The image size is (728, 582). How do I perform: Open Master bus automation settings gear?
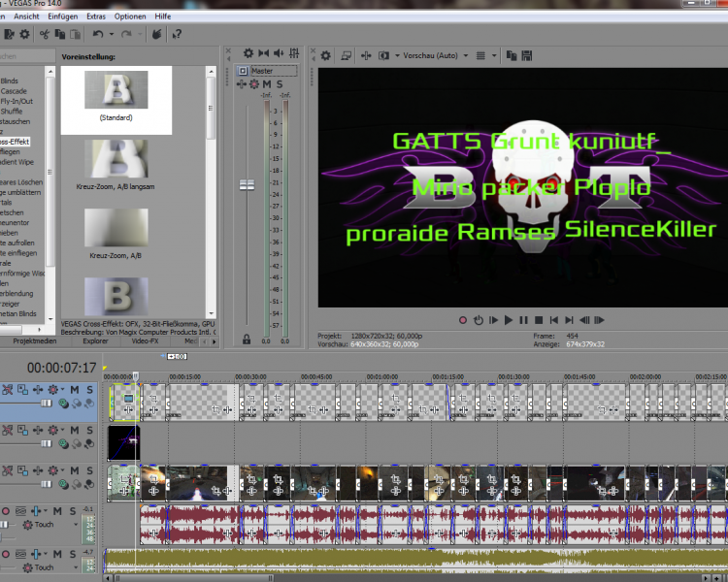point(254,84)
